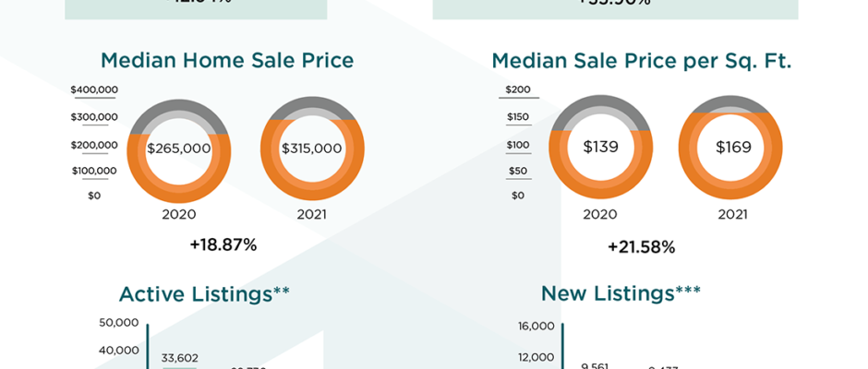Click the +18.87% change figure
The image size is (868, 369).
[223, 245]
